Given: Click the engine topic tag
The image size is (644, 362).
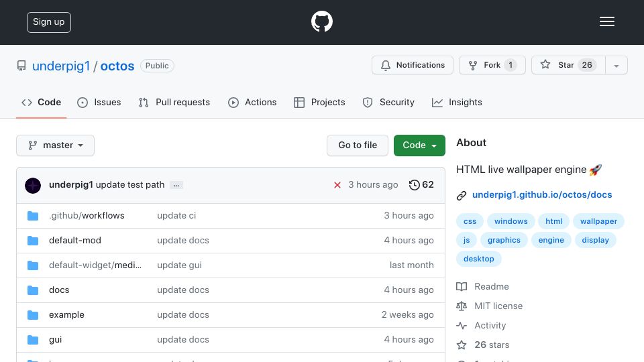Looking at the screenshot, I should coord(551,240).
